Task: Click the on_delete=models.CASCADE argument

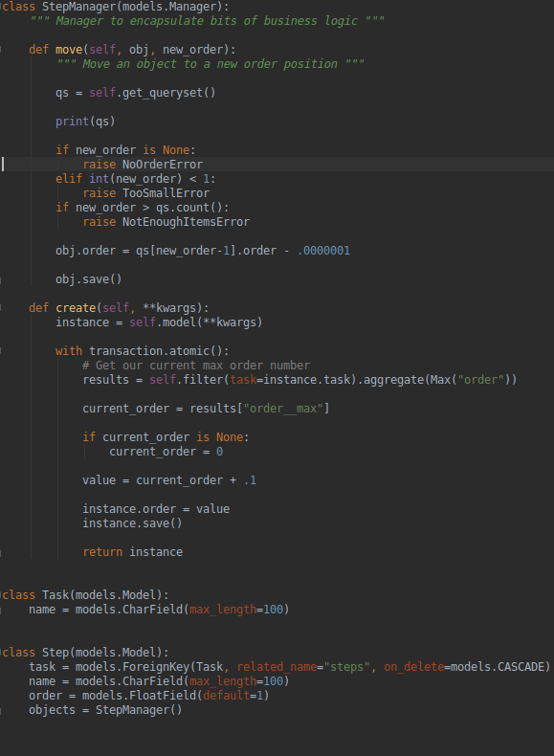Action: click(464, 667)
